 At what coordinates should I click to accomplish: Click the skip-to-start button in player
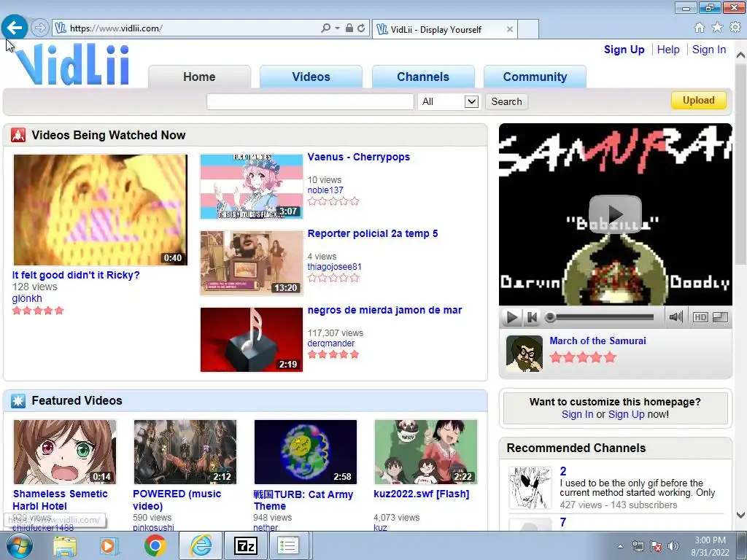tap(532, 317)
